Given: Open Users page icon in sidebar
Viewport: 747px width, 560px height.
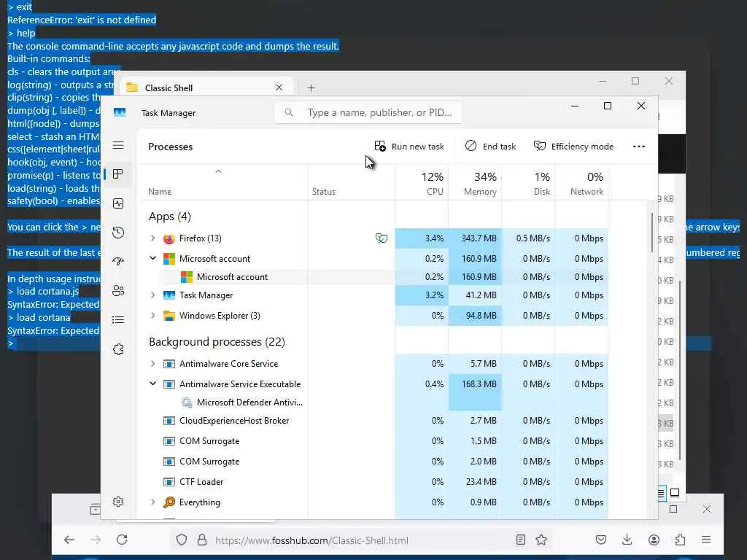Looking at the screenshot, I should coord(118,290).
